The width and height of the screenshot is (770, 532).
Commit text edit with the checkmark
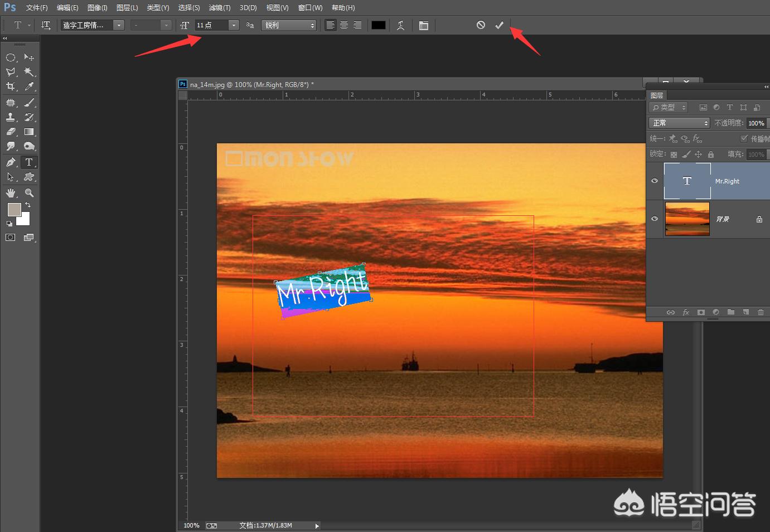click(499, 25)
